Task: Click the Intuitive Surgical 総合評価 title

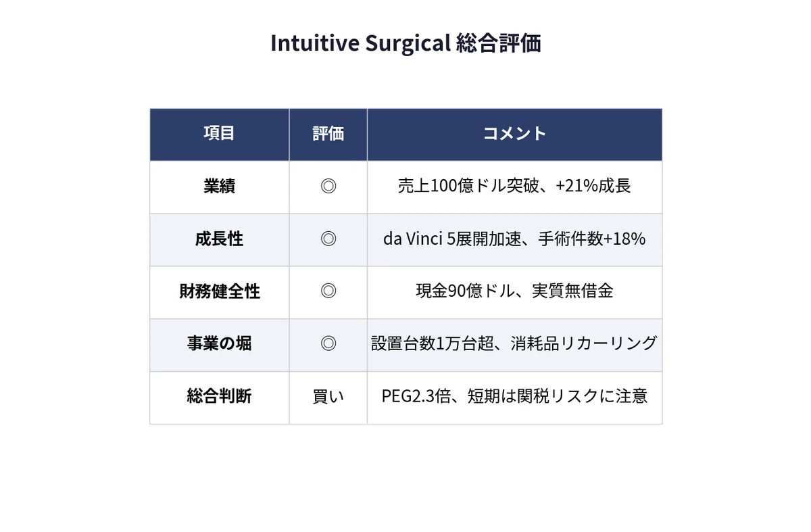Action: (x=405, y=43)
